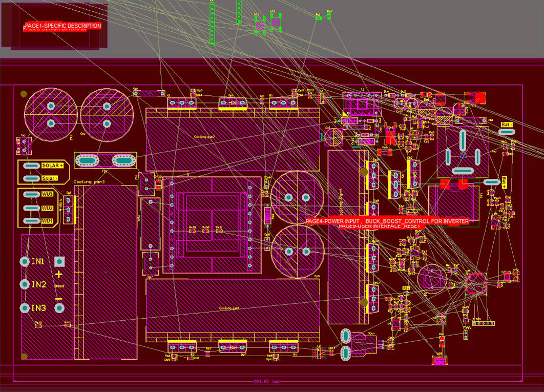Select the Solar - terminal pad
The image size is (544, 392).
[32, 178]
